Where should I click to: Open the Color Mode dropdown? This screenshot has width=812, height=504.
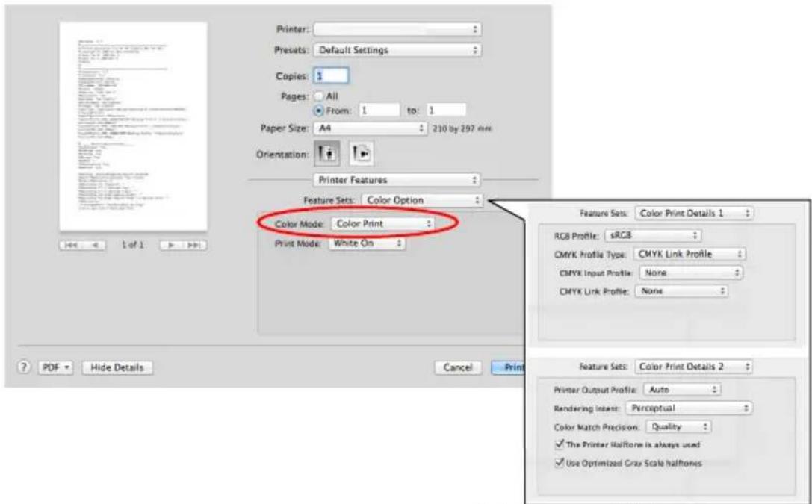(382, 224)
